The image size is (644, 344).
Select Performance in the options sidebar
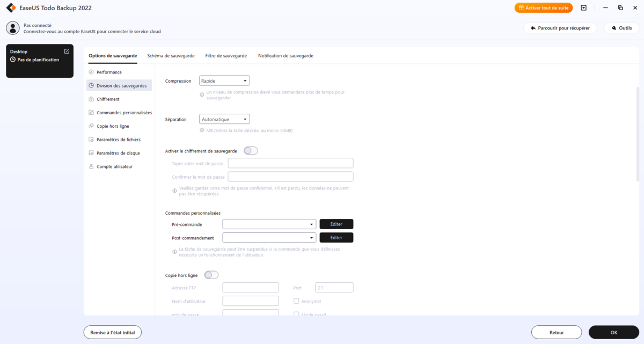click(x=119, y=72)
